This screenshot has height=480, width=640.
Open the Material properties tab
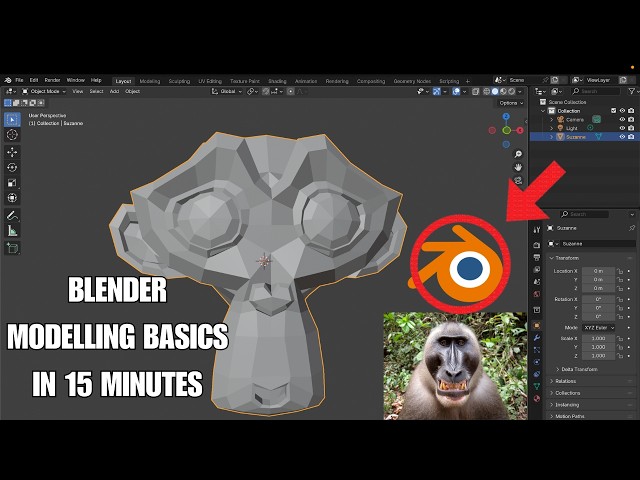[x=537, y=398]
